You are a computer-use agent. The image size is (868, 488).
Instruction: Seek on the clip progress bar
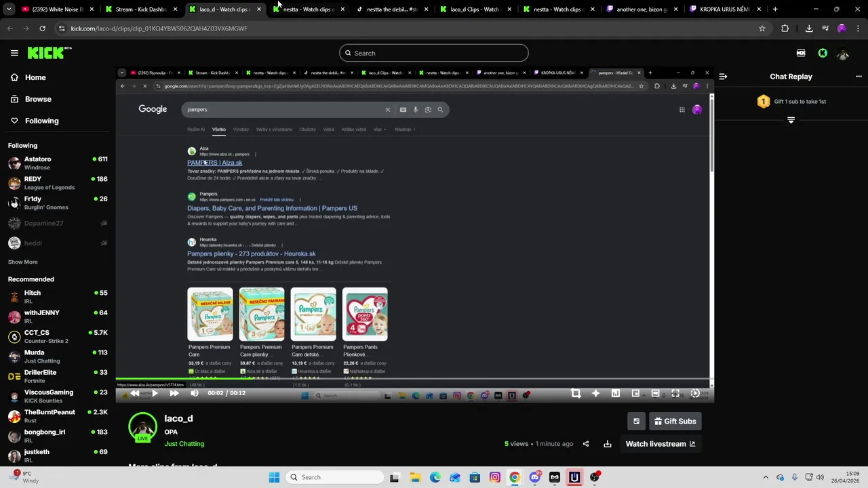coord(414,380)
